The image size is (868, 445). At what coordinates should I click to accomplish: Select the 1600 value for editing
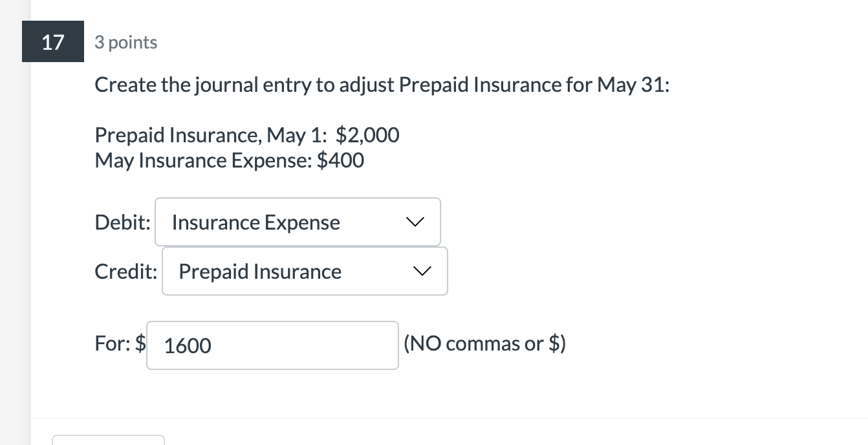click(x=188, y=346)
